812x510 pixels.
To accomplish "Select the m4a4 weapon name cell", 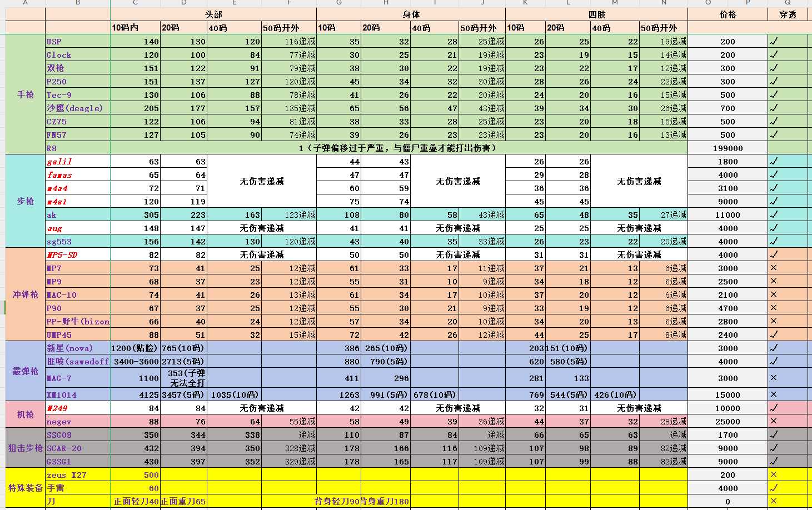I will [78, 188].
